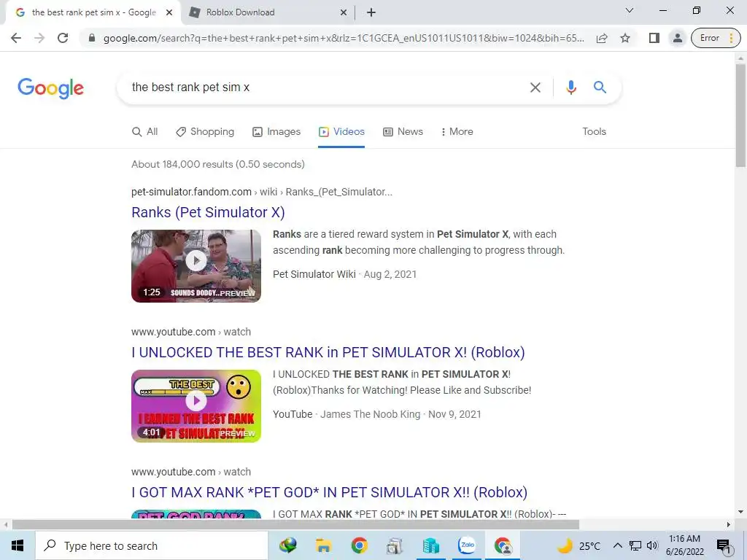Screen dimensions: 747x560
Task: Open network settings tray icon
Action: pos(635,545)
